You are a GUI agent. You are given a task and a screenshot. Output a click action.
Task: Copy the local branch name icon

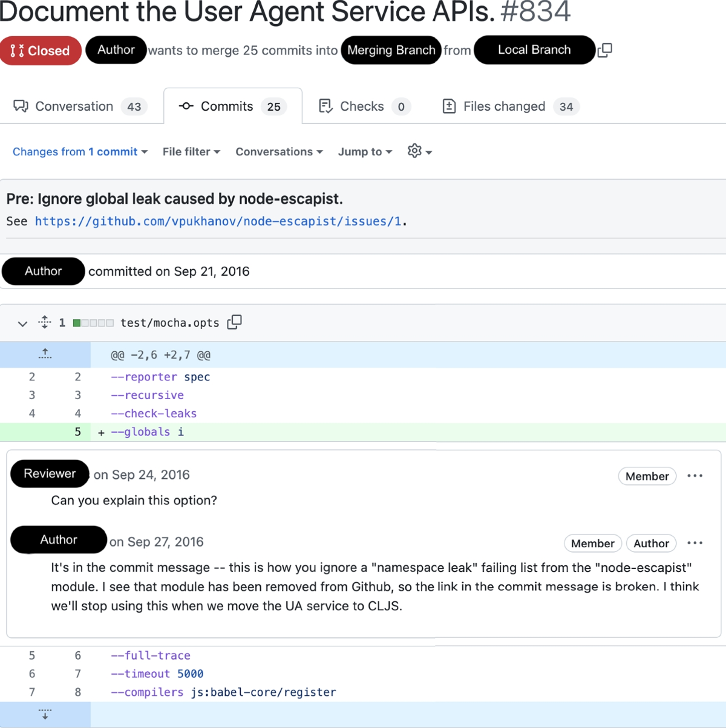pyautogui.click(x=604, y=50)
